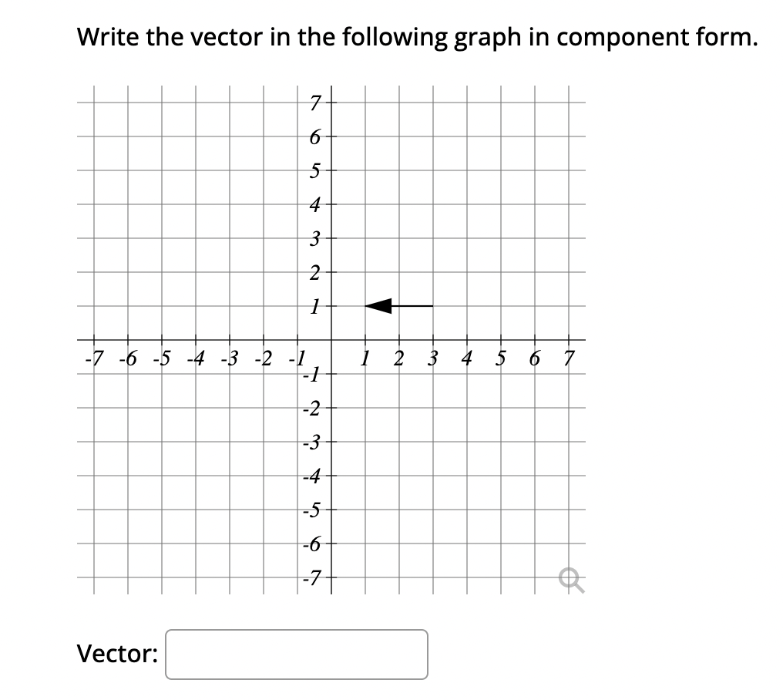Click the question title text

click(418, 36)
